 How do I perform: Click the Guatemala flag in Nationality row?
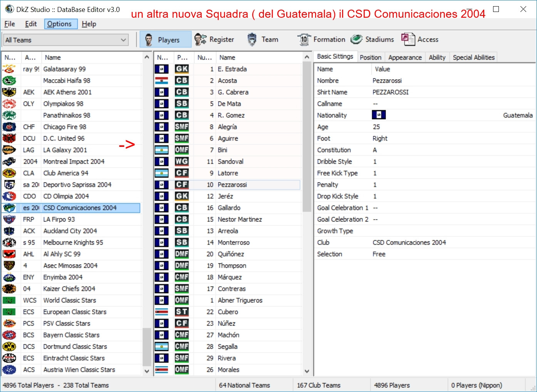(x=379, y=115)
